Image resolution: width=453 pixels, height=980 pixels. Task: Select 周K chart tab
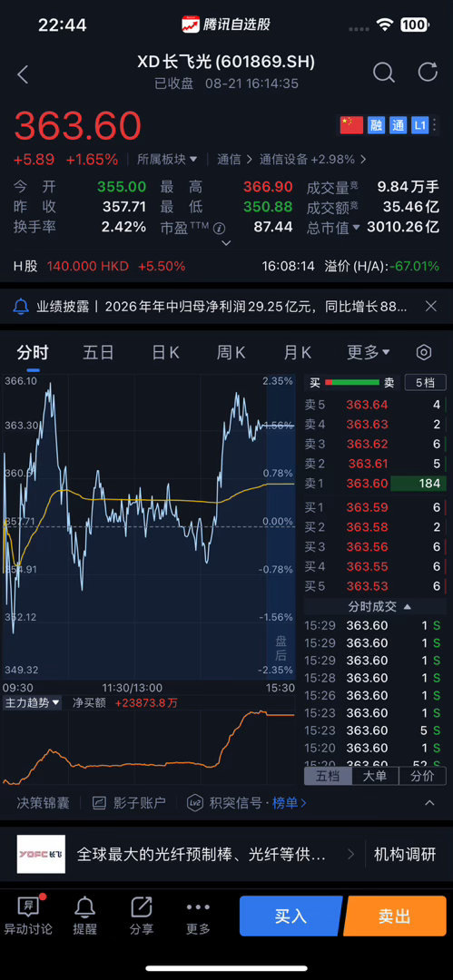pyautogui.click(x=231, y=352)
